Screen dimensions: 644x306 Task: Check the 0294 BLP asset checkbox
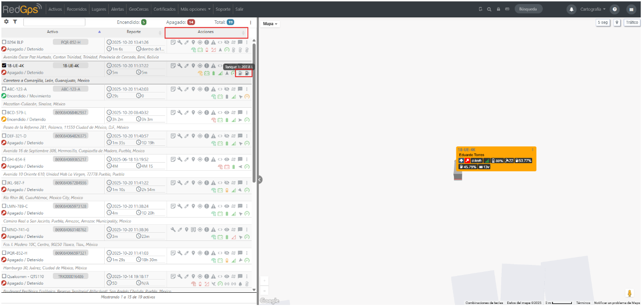[x=4, y=42]
